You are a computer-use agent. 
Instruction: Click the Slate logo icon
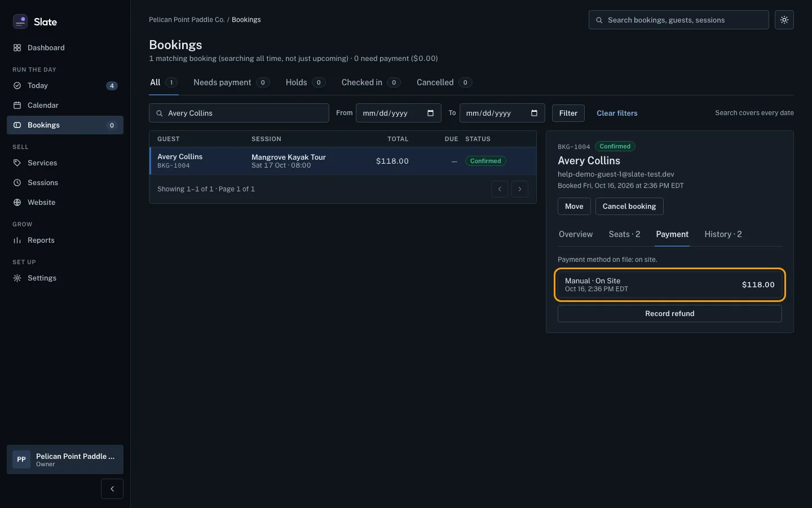[20, 21]
